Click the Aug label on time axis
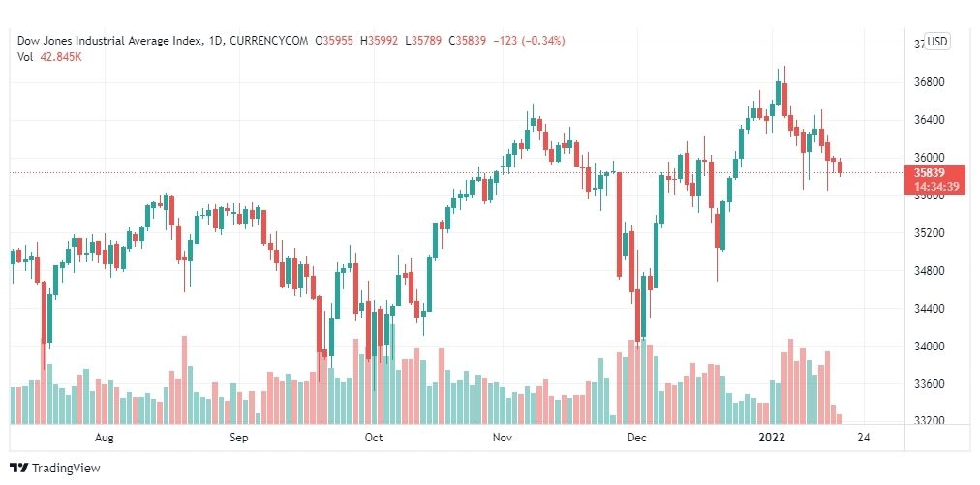This screenshot has height=485, width=980. 105,438
